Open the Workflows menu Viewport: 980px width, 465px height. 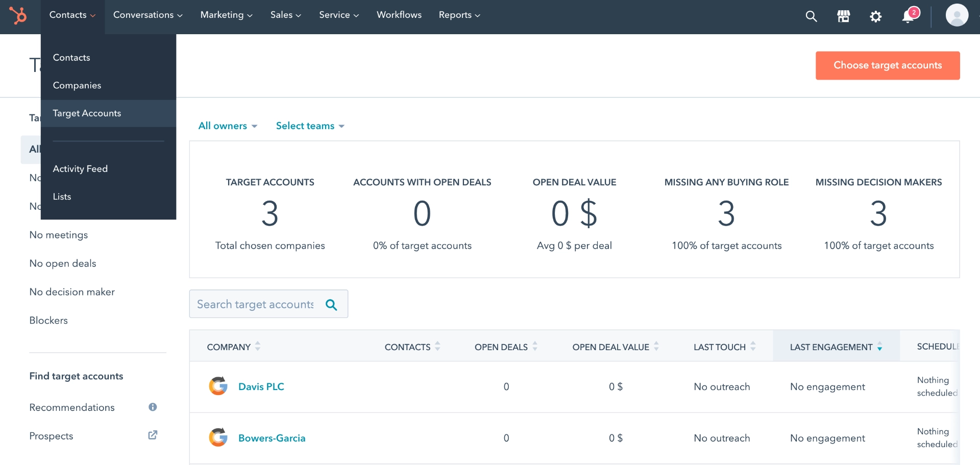(x=399, y=15)
